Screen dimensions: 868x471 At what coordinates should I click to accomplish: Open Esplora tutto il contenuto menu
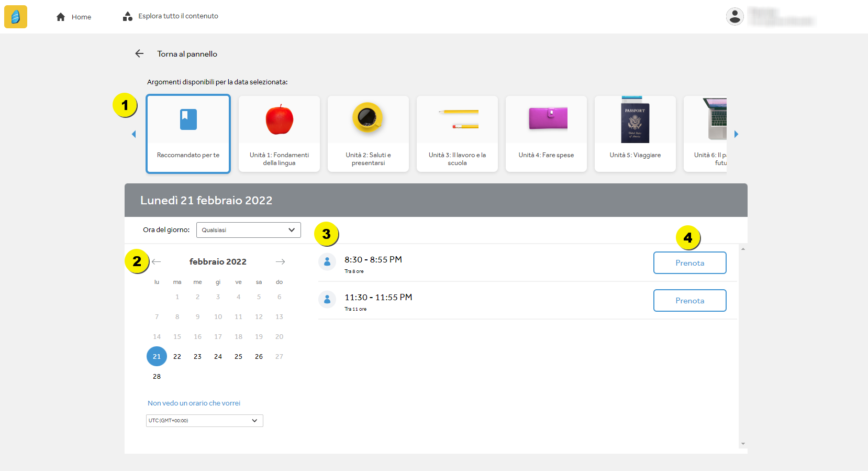171,16
